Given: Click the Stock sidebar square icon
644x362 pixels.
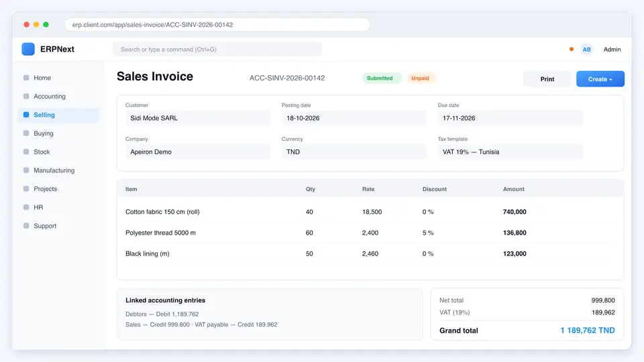Looking at the screenshot, I should pyautogui.click(x=26, y=152).
